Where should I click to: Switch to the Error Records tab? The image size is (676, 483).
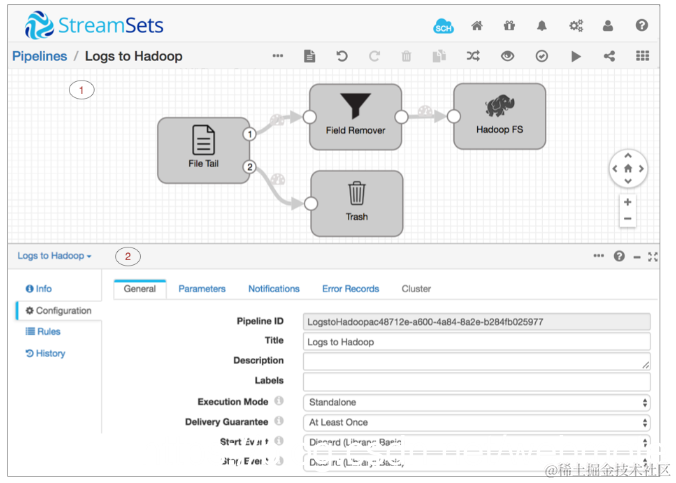pyautogui.click(x=351, y=289)
